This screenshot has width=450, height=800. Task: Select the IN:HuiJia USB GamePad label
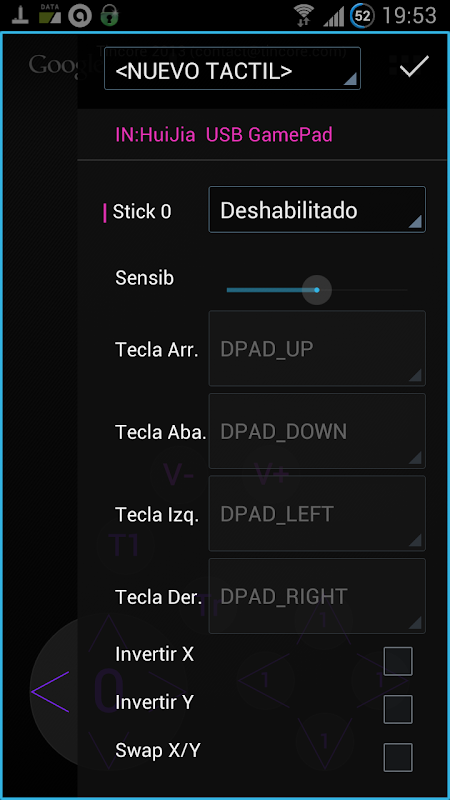point(224,135)
